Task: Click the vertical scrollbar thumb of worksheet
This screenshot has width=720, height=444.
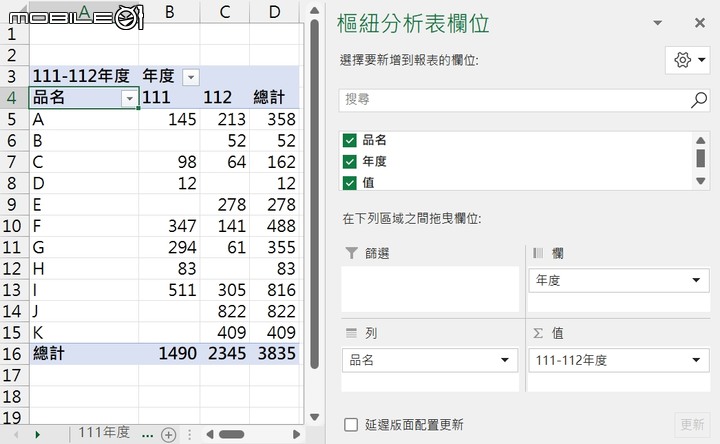Action: pyautogui.click(x=315, y=193)
